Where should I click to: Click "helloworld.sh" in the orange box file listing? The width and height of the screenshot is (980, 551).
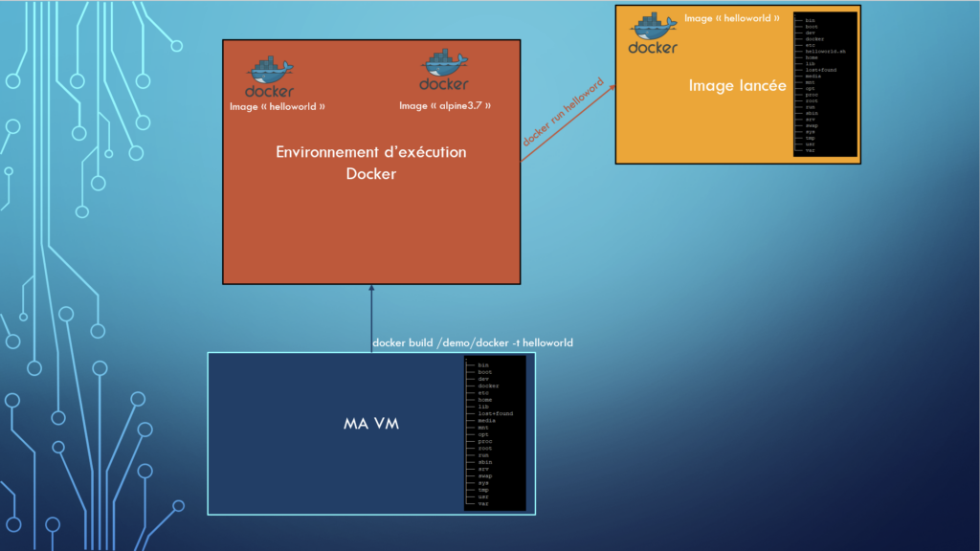pyautogui.click(x=825, y=52)
